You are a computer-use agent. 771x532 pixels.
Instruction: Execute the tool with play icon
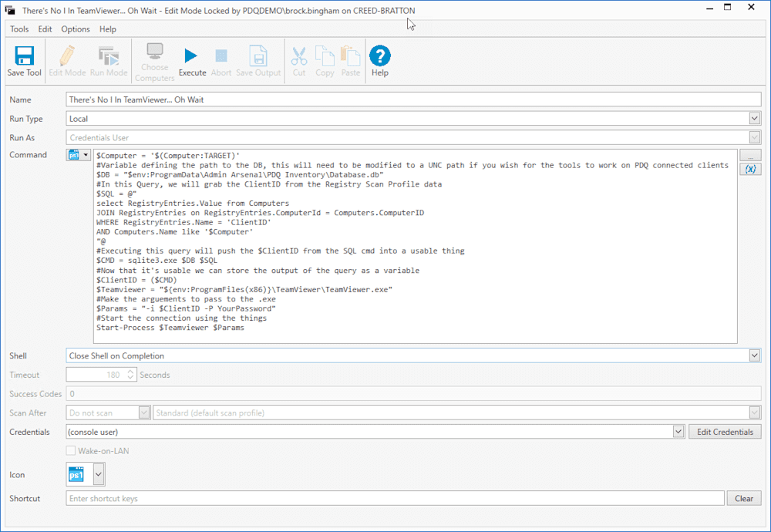point(190,56)
